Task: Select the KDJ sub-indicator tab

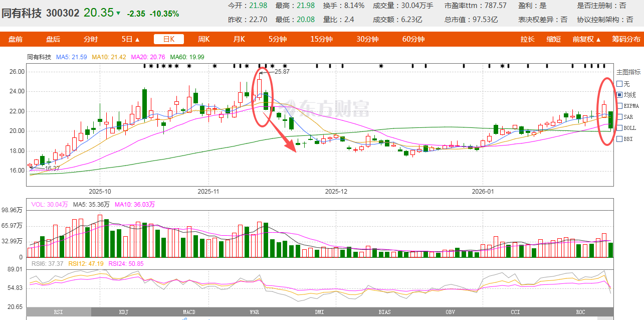Action: click(x=123, y=312)
